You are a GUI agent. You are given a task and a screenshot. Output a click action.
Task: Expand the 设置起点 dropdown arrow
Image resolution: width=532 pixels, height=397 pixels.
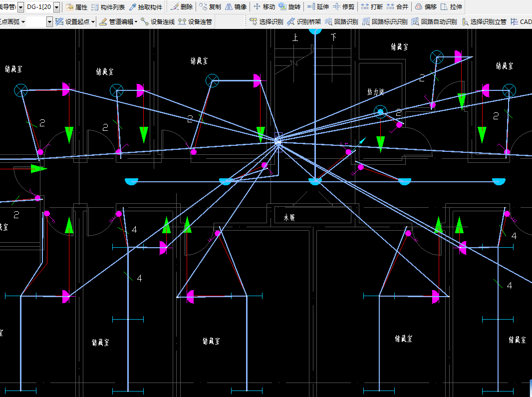(x=93, y=22)
